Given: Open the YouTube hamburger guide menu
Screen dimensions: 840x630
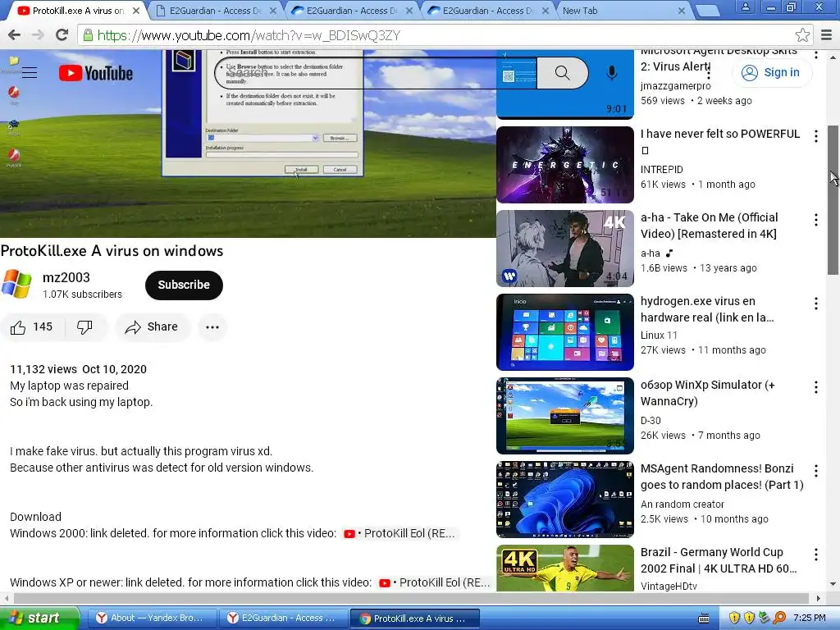Looking at the screenshot, I should tap(30, 72).
